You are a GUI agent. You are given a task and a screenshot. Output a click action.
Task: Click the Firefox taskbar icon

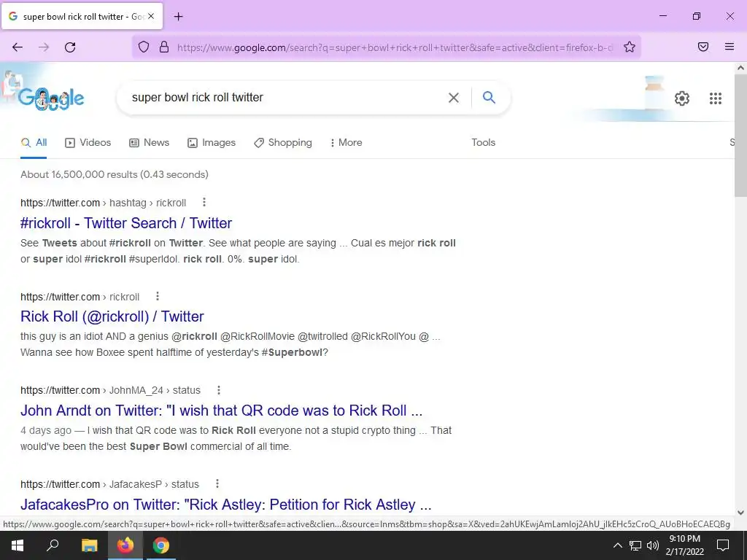pyautogui.click(x=125, y=545)
